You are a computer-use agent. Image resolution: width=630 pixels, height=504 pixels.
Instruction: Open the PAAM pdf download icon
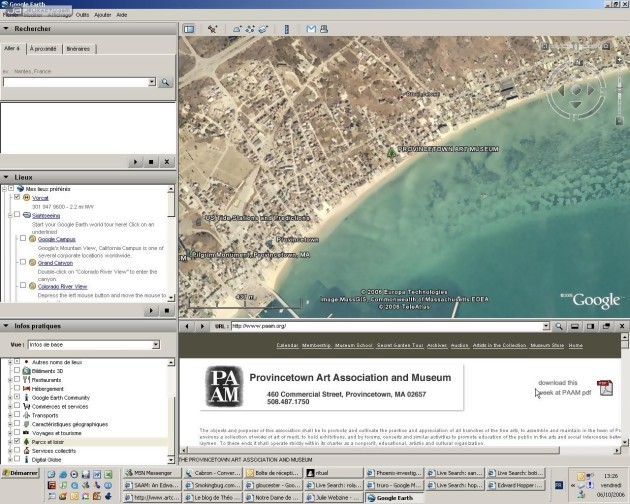coord(604,388)
